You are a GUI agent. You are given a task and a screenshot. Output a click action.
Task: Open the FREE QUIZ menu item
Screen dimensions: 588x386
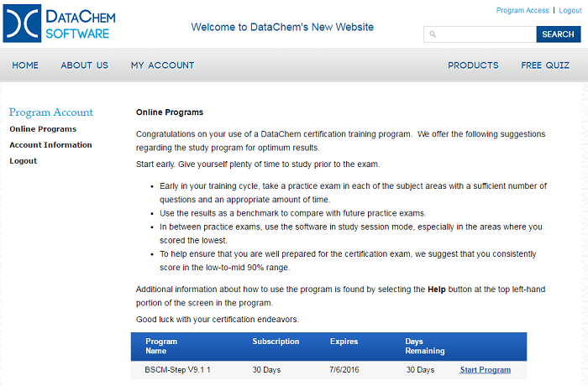pos(545,65)
